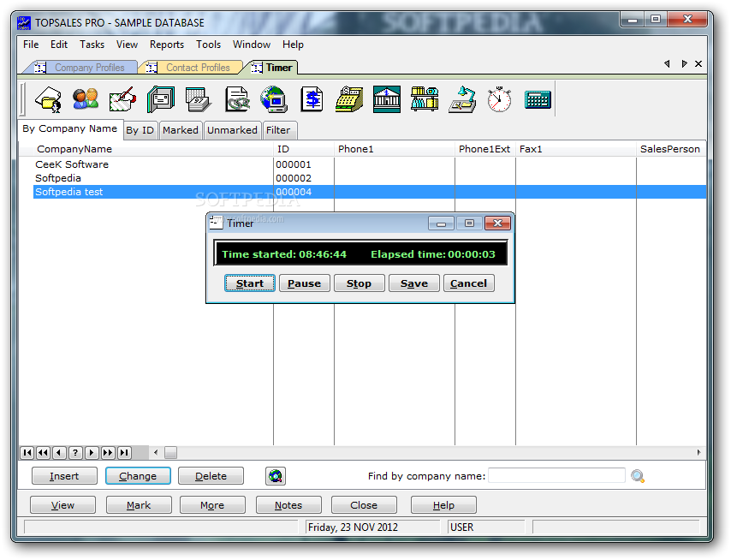Click Stop in the Timer dialog
The image size is (731, 560).
(x=359, y=283)
